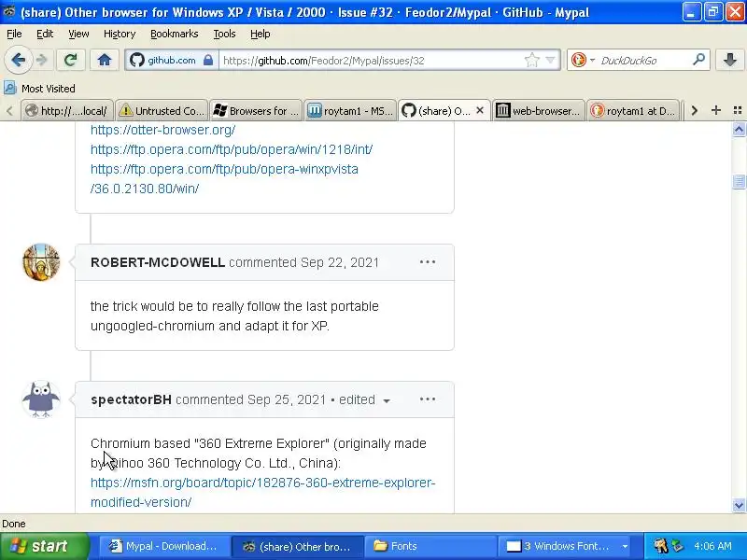This screenshot has height=560, width=747.
Task: Click the scrollbar down arrow
Action: click(739, 505)
